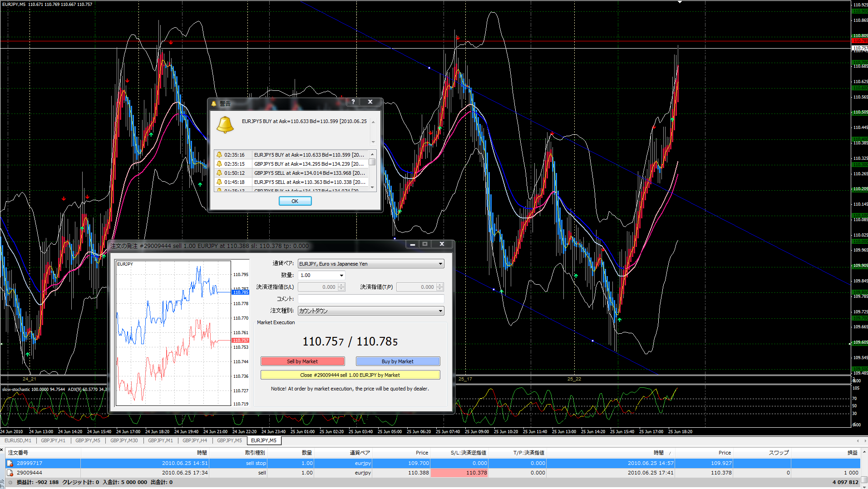Open the EURJPY currency pair dropdown
The image size is (868, 489).
tap(440, 264)
